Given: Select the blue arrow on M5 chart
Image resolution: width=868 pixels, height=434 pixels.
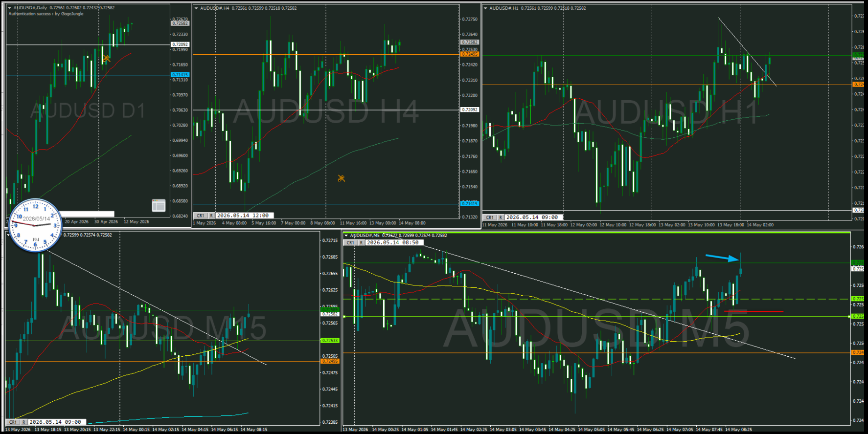Looking at the screenshot, I should coord(723,258).
